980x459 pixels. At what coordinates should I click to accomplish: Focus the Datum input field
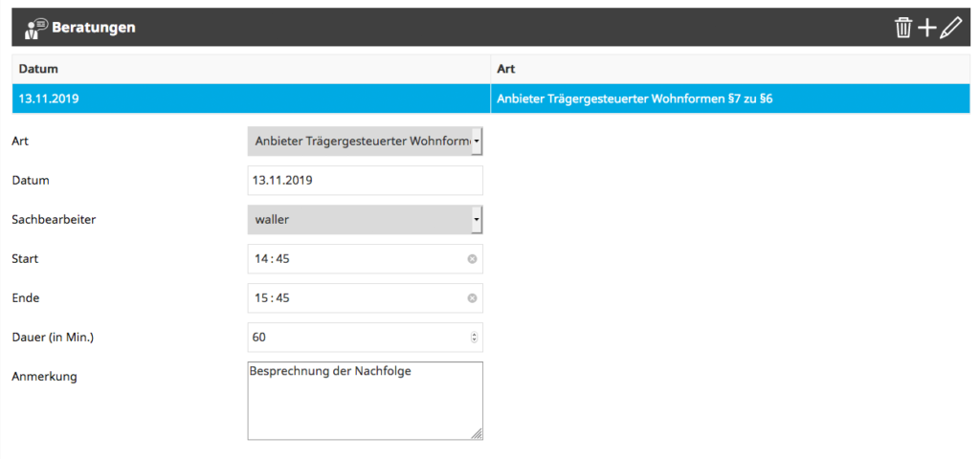365,180
